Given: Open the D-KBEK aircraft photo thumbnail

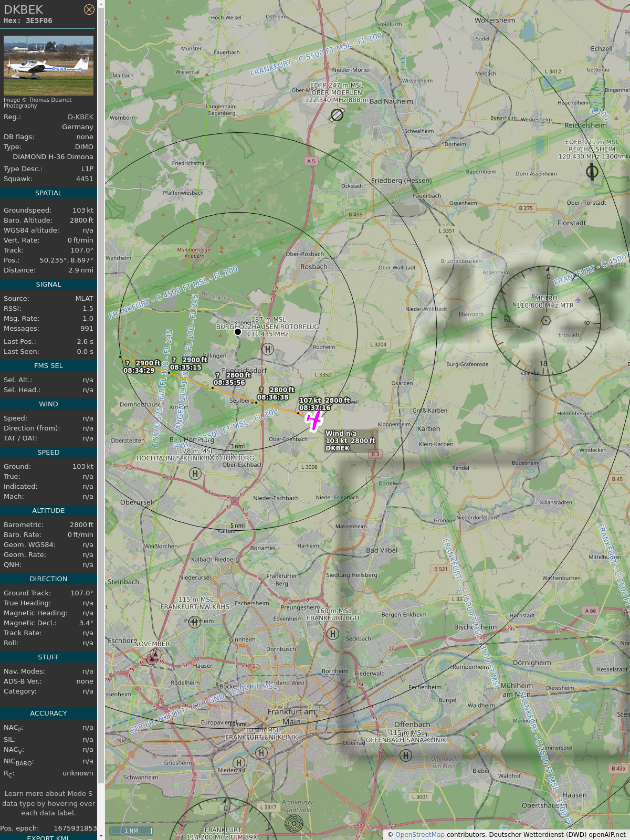Looking at the screenshot, I should click(48, 65).
